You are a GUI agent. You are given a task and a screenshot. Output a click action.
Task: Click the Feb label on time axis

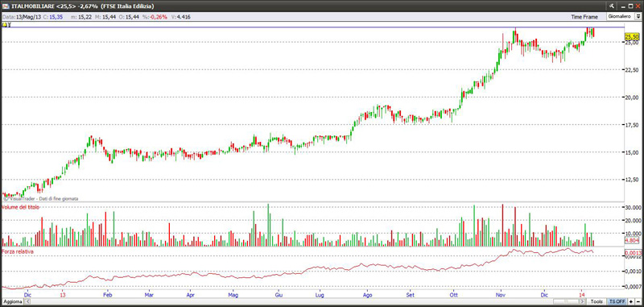tap(108, 295)
